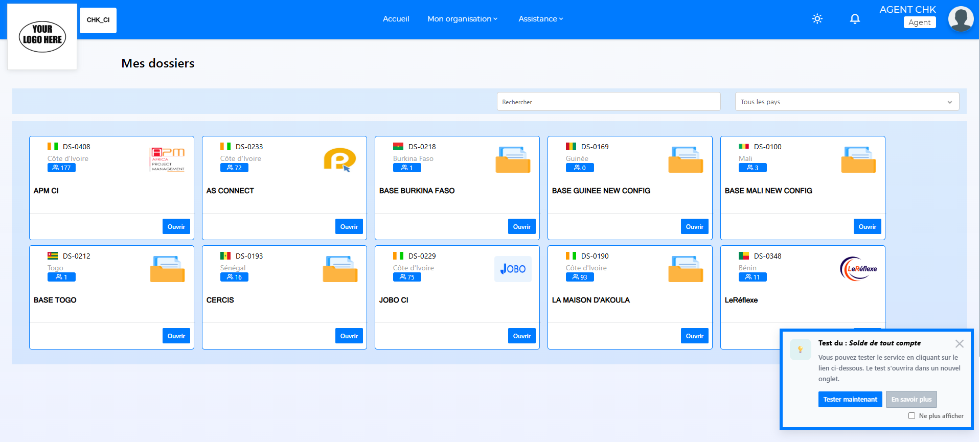Toggle the light/dark theme sun icon
The height and width of the screenshot is (442, 980).
817,19
